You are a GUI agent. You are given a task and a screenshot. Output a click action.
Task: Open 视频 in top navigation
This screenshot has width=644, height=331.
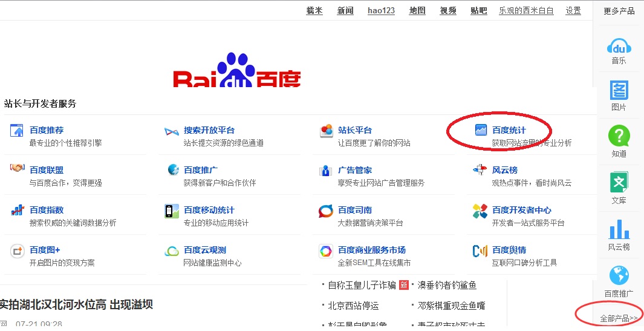[x=448, y=11]
